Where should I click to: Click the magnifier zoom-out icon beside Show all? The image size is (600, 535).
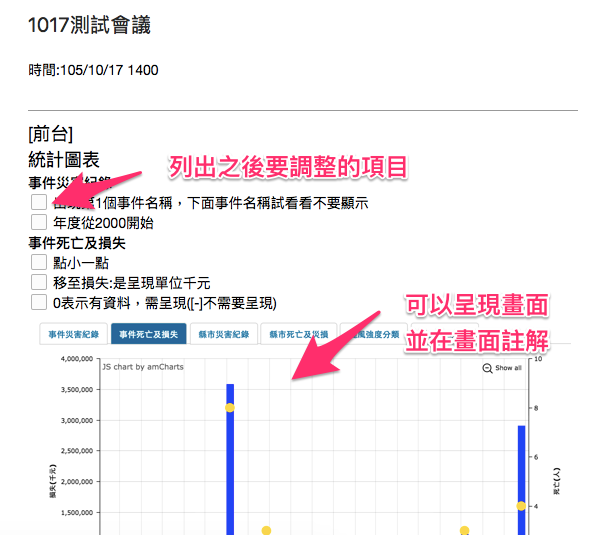point(487,368)
